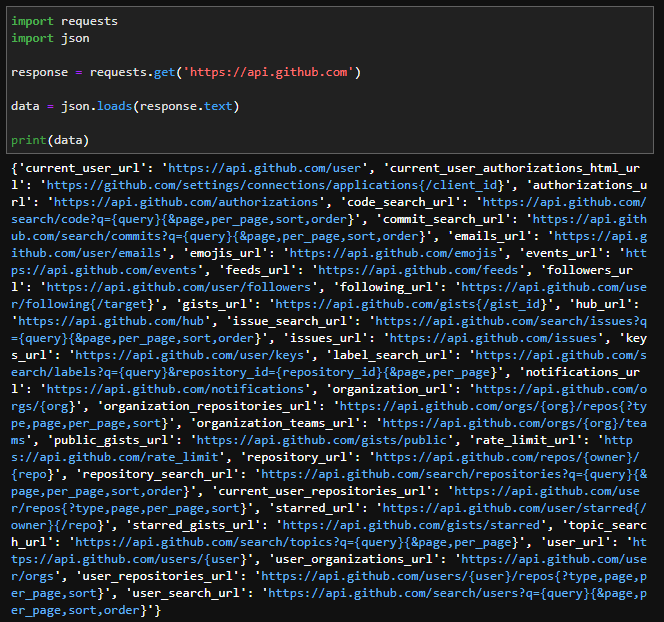
Task: Click the 'user_search_url' key in output
Action: click(186, 593)
